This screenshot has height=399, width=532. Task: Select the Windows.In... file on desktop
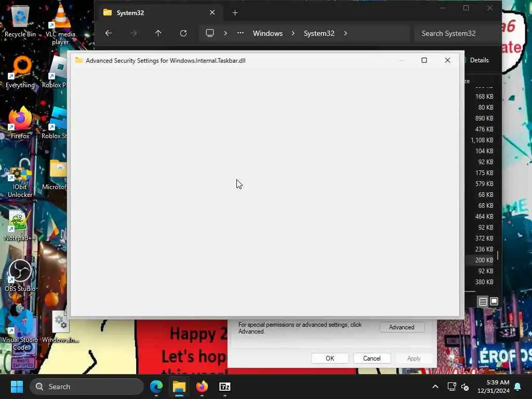60,327
